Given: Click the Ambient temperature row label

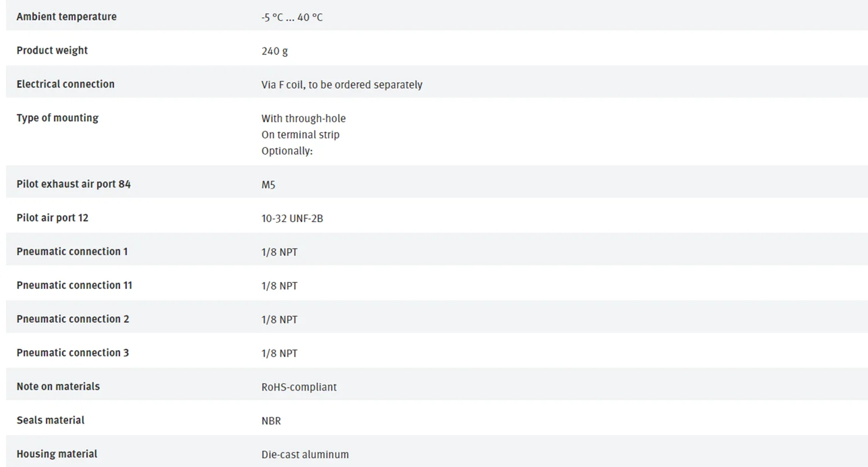Looking at the screenshot, I should (x=67, y=17).
